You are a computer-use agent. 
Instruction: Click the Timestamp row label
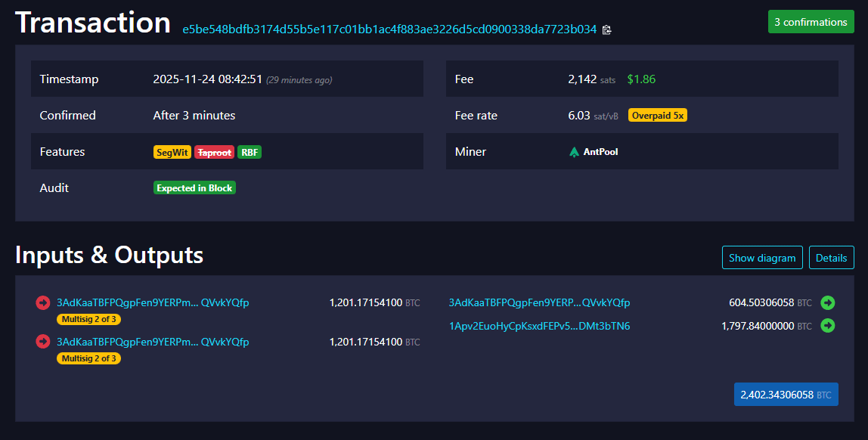(x=70, y=79)
